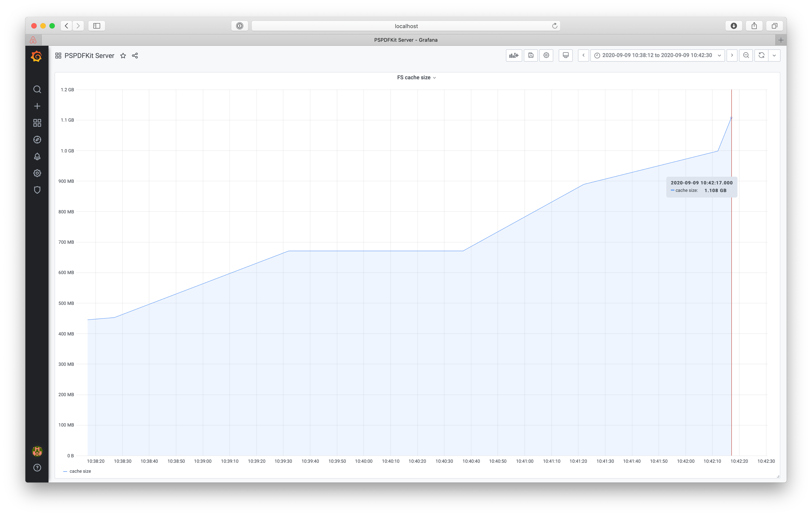Open the Dashboards sidebar icon
Viewport: 812px width, 516px height.
[37, 123]
